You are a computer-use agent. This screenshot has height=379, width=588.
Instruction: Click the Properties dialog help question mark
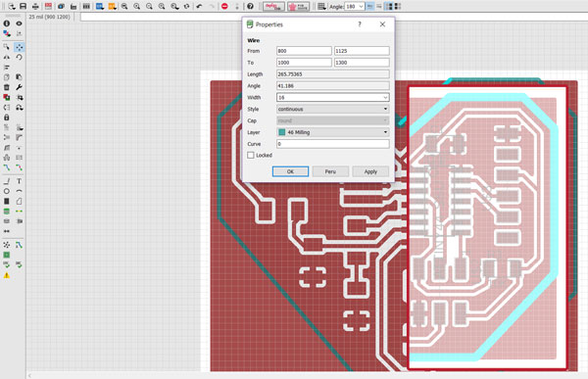coord(360,24)
